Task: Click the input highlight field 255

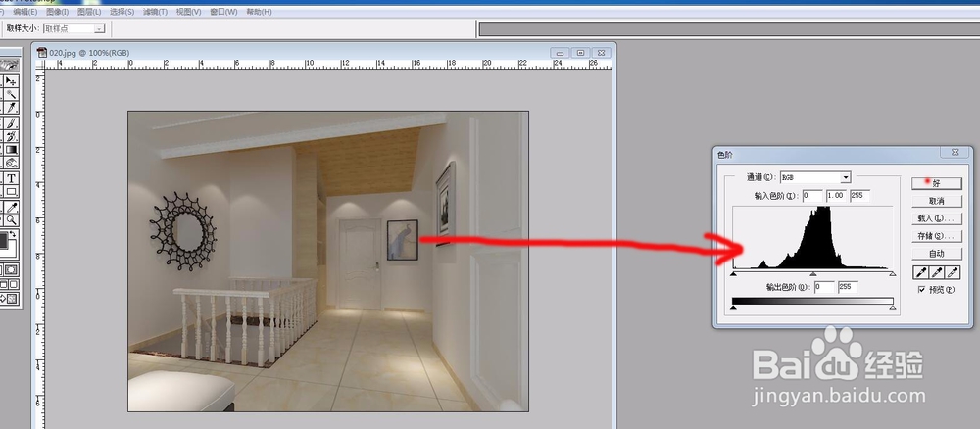Action: (859, 196)
